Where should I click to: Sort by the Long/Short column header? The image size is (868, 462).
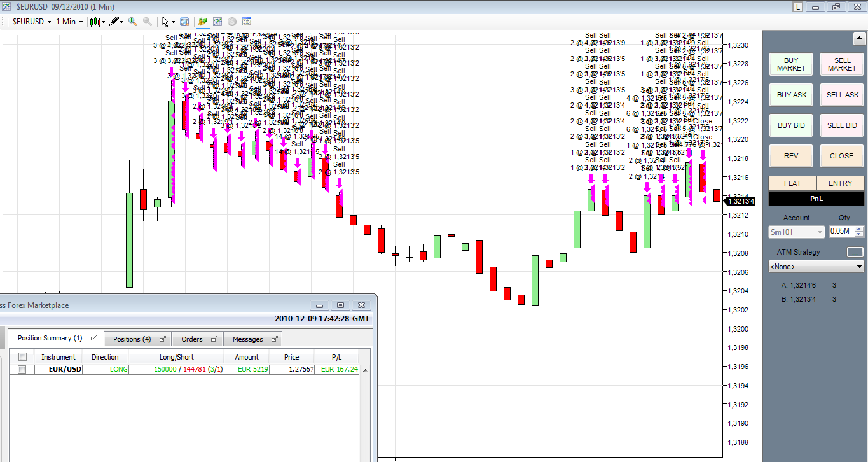(x=177, y=357)
